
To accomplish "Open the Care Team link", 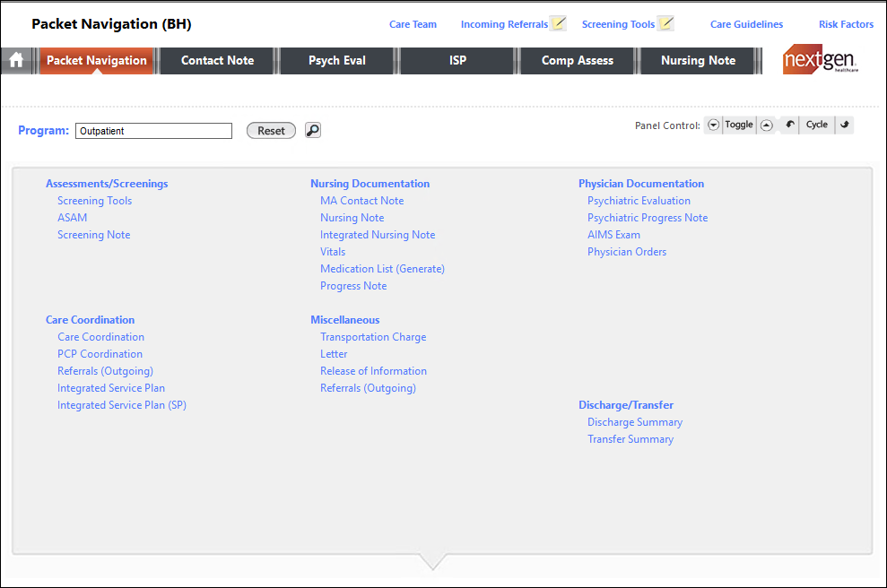I will pos(413,24).
